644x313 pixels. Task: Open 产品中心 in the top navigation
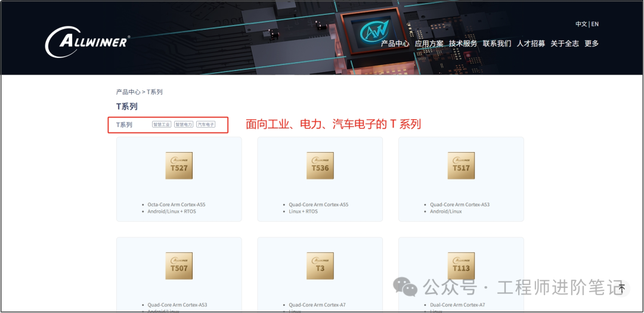(x=395, y=44)
